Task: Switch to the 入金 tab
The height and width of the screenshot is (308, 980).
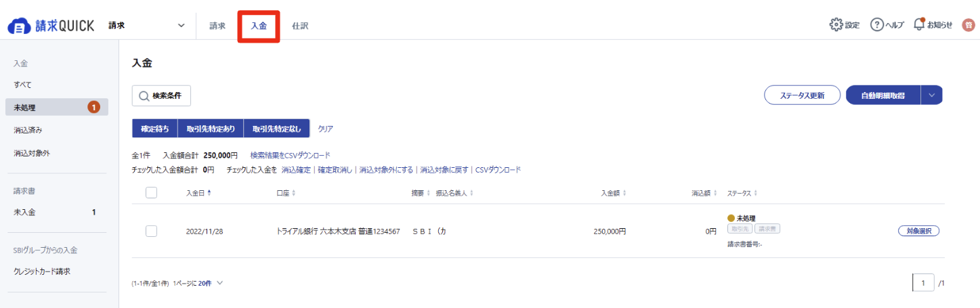Action: pos(259,26)
